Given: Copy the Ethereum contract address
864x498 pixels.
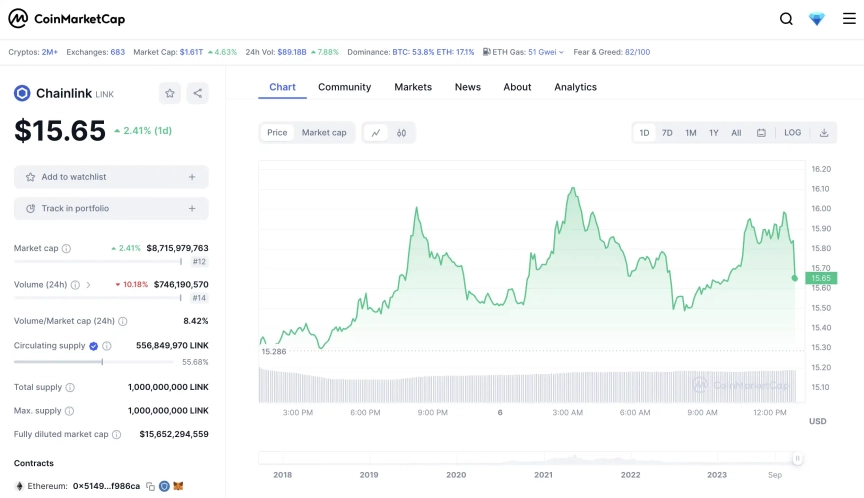Looking at the screenshot, I should click(150, 486).
